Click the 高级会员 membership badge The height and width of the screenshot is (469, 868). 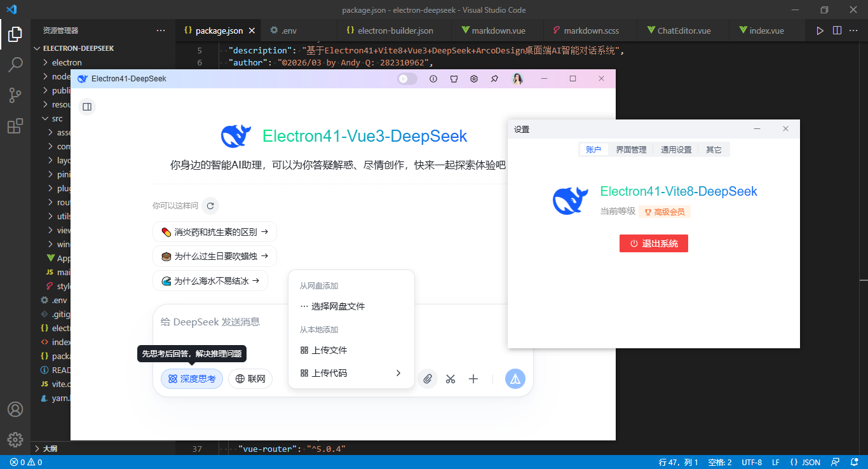pos(664,211)
